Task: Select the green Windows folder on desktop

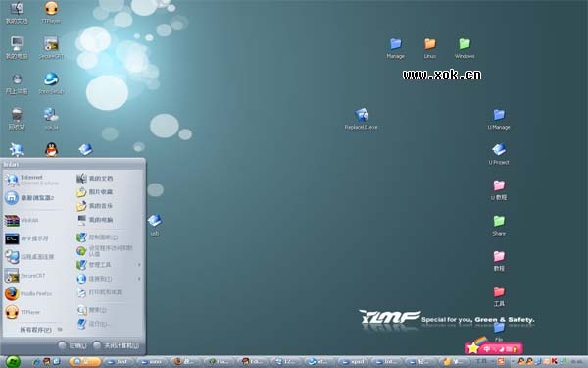Action: point(465,48)
